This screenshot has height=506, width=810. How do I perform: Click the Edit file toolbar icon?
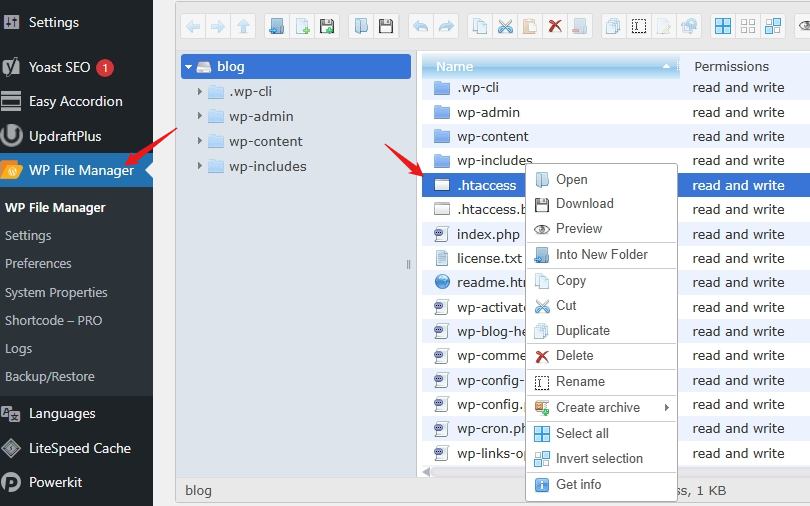(664, 26)
